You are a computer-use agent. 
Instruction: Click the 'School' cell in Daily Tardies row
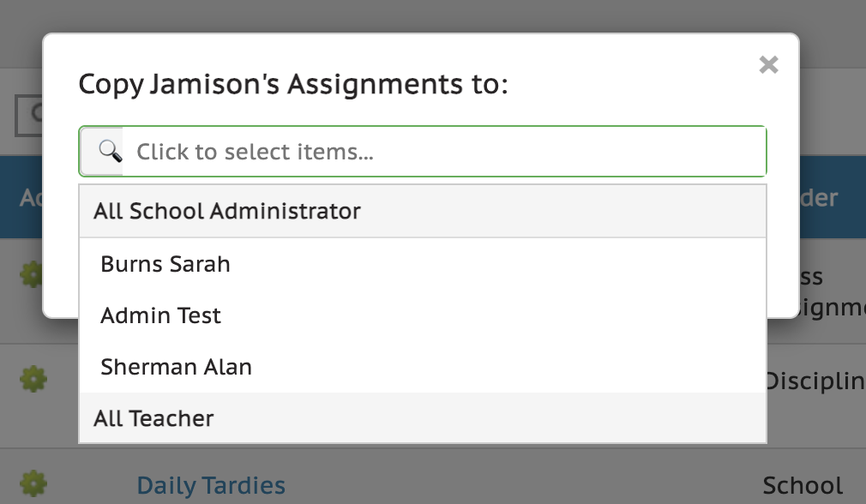(803, 487)
